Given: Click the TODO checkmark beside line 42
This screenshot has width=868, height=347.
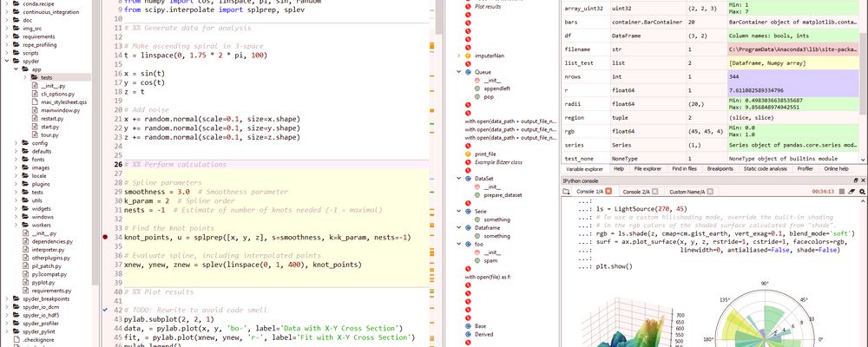Looking at the screenshot, I should (105, 310).
